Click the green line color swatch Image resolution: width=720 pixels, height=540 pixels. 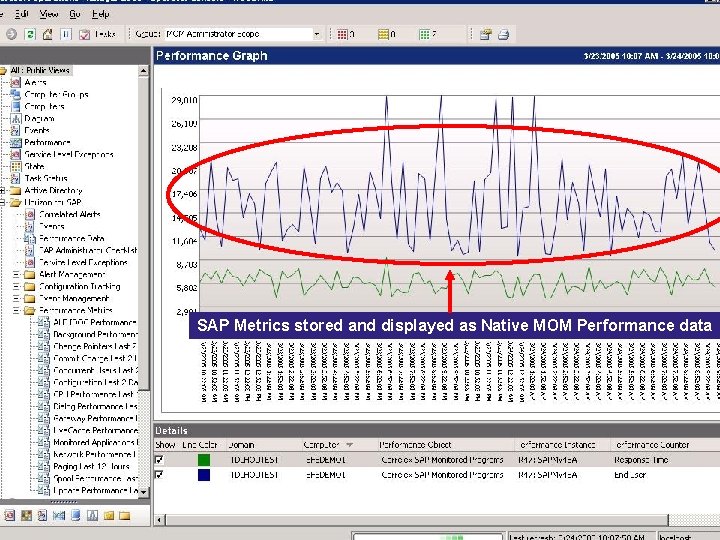[204, 460]
